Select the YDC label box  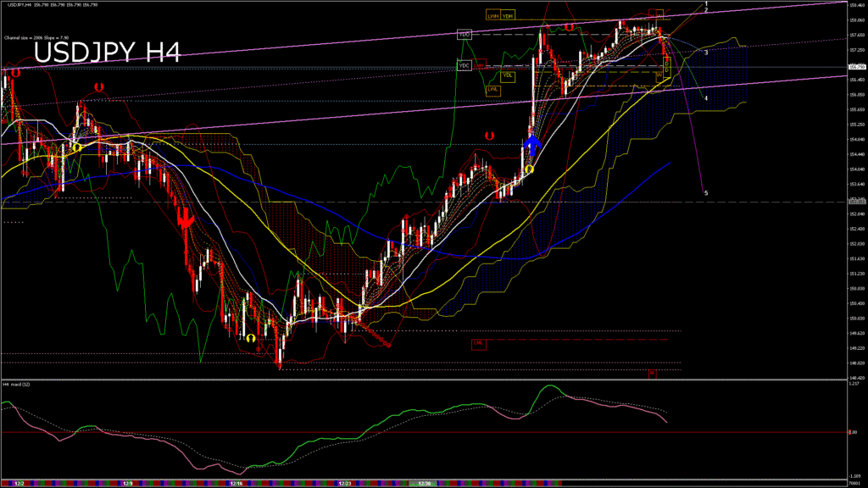pos(464,65)
